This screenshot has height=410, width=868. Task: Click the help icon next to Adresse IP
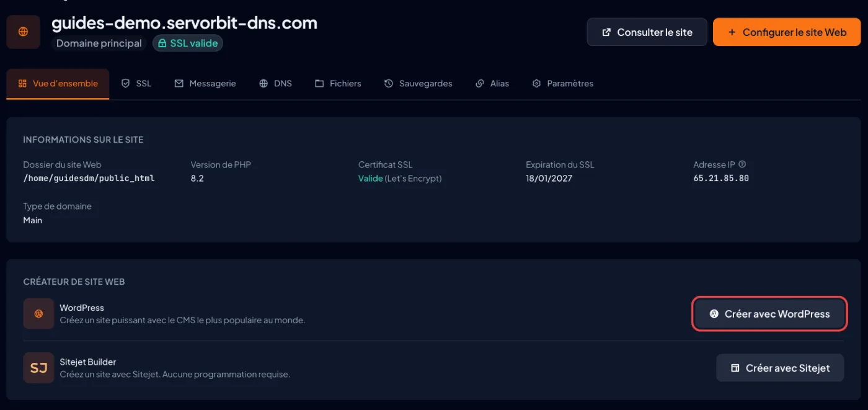[742, 164]
